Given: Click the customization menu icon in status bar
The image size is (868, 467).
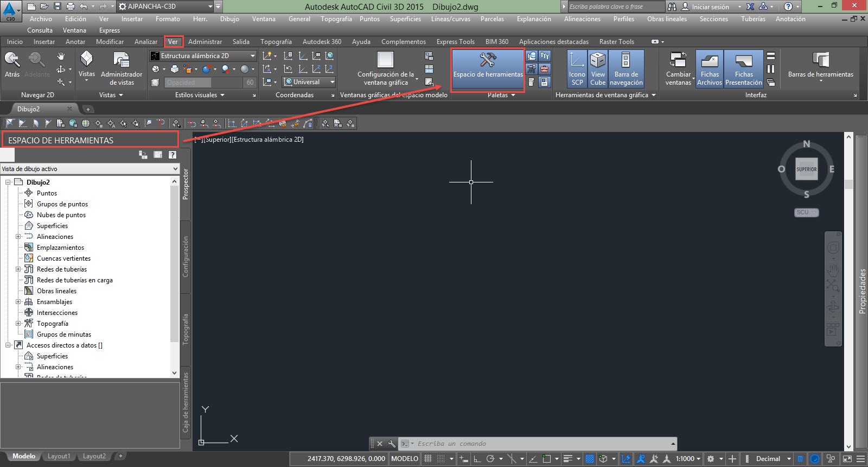Looking at the screenshot, I should point(860,459).
